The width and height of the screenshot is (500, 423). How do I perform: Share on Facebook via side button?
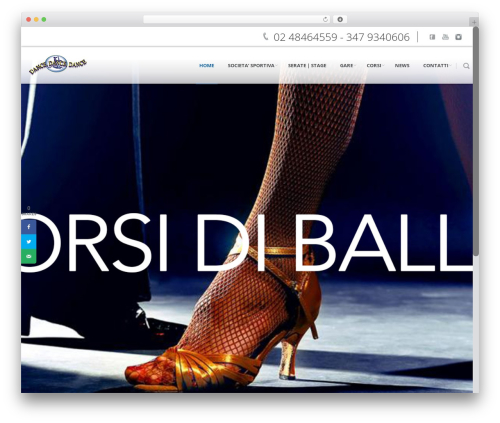pos(29,227)
